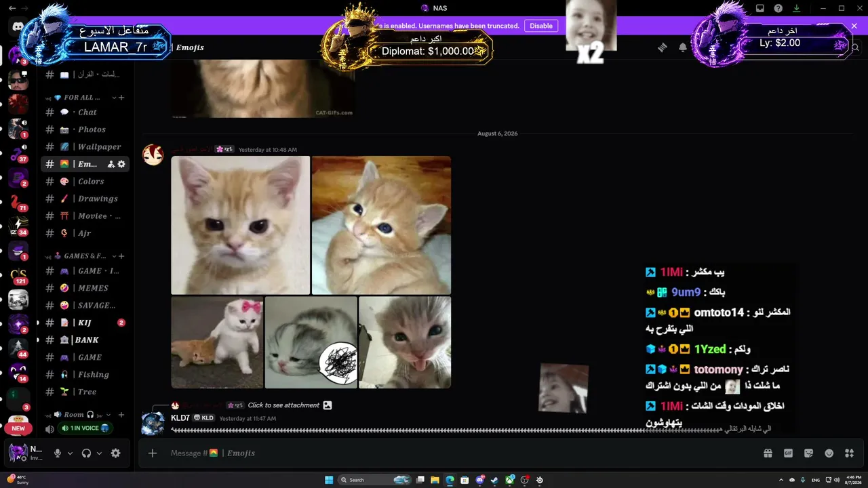Open the Chat channel
The image size is (868, 488).
click(85, 113)
